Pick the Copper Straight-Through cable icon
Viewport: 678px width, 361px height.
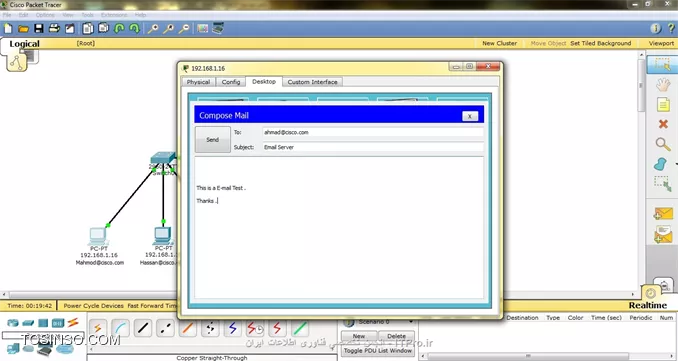point(143,329)
